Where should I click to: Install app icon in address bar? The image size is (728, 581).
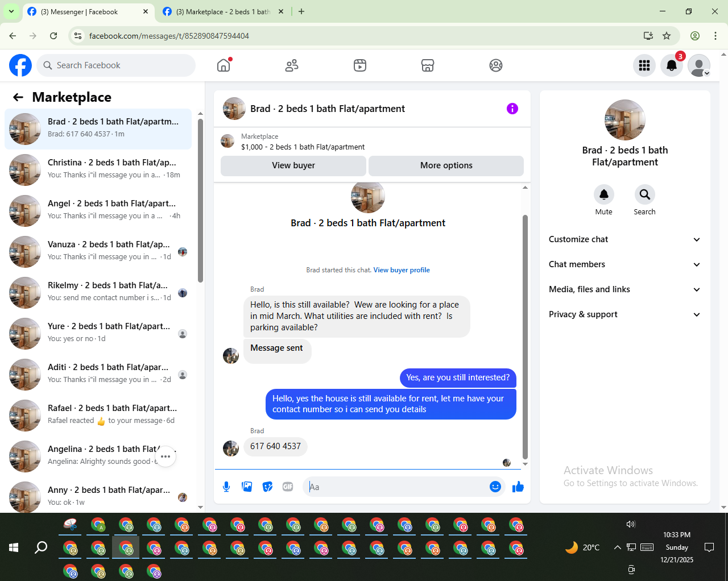648,36
